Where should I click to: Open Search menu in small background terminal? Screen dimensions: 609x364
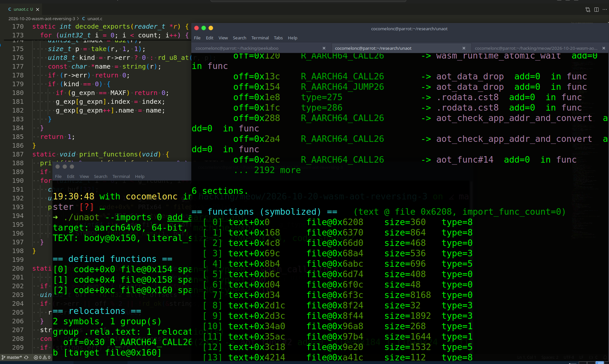(101, 176)
